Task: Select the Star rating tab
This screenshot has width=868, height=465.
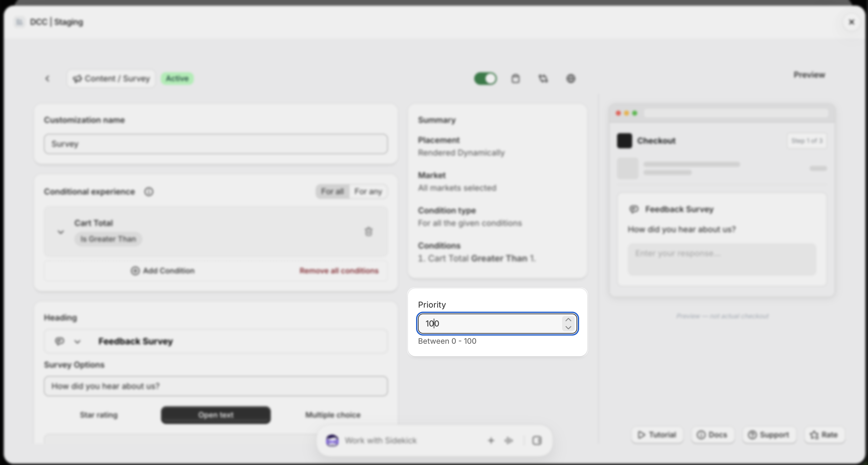Action: pos(99,415)
